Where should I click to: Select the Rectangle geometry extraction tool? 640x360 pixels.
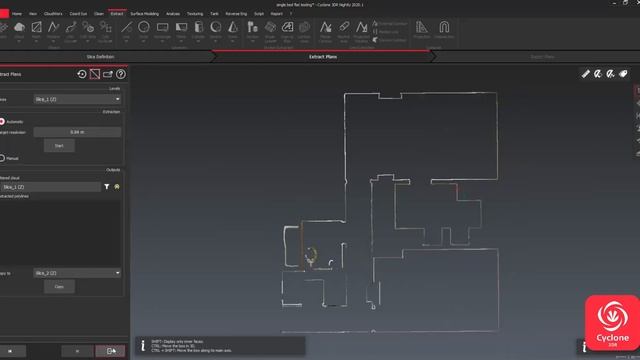tap(162, 27)
